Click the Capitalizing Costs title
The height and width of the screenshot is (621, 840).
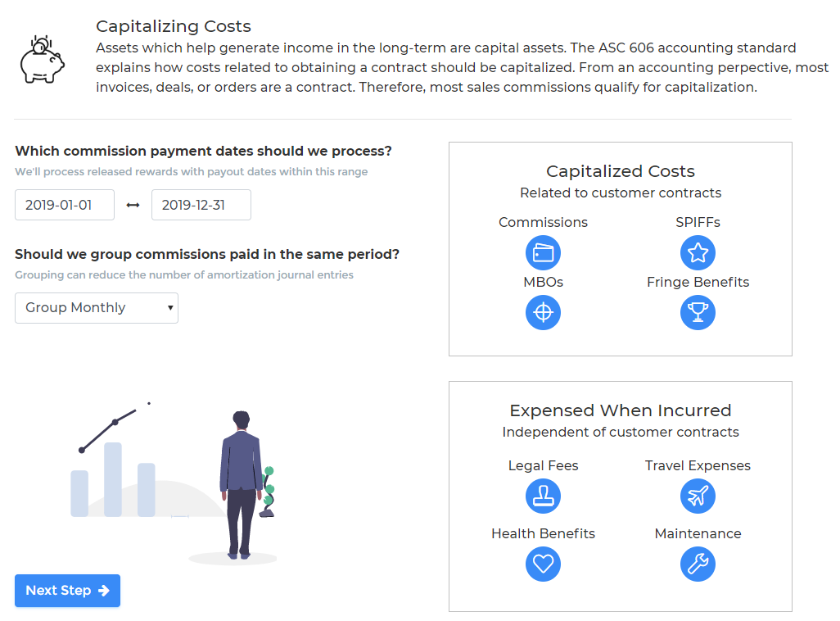click(x=173, y=26)
